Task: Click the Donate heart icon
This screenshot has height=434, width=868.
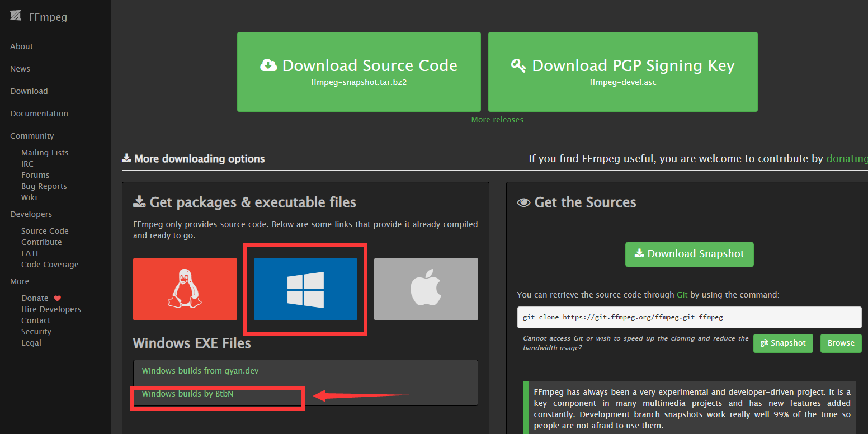Action: 57,298
